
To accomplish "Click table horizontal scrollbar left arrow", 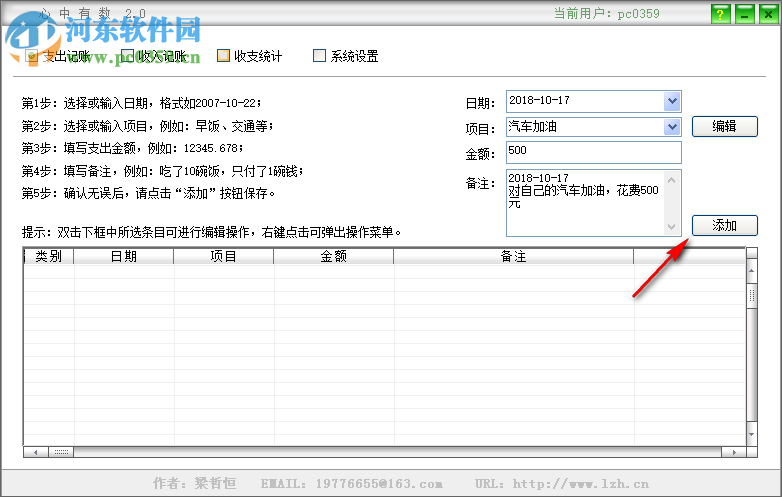I will 36,452.
